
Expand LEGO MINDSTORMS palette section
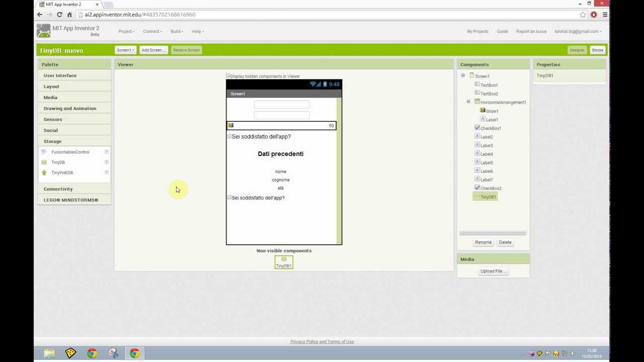pyautogui.click(x=74, y=200)
